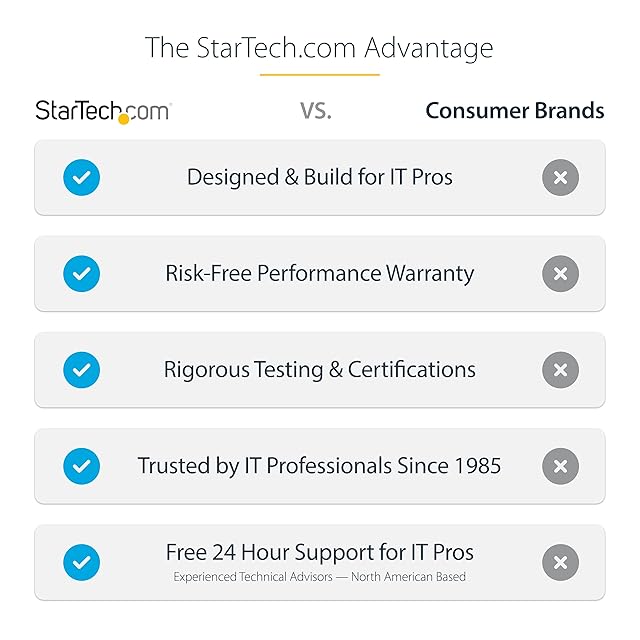
Task: Click the blue checkmark beside Trusted by IT Professionals
Action: click(x=81, y=466)
